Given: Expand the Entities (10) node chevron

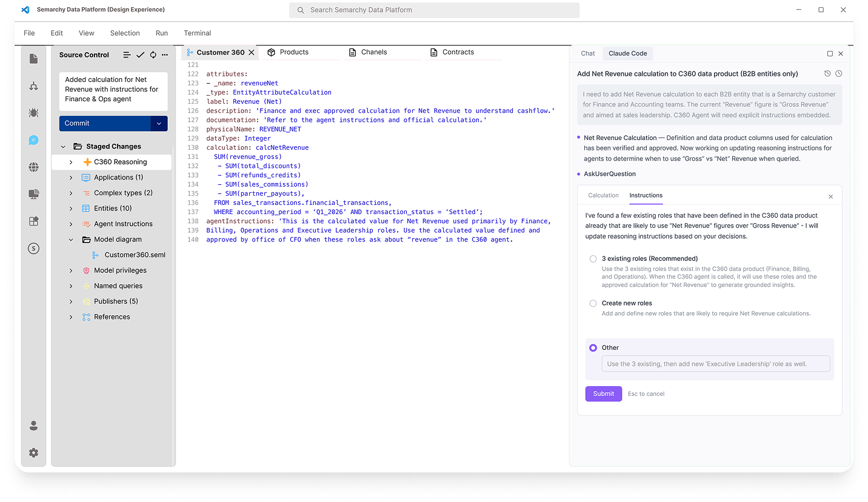Looking at the screenshot, I should 71,209.
